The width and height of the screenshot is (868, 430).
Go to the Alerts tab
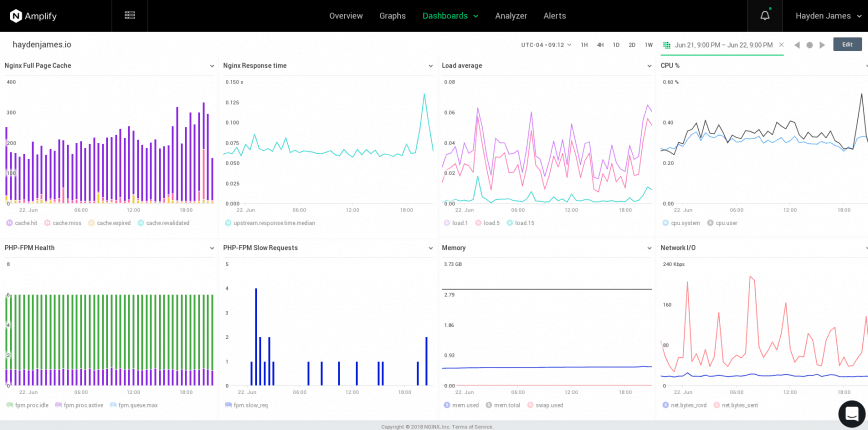(555, 15)
